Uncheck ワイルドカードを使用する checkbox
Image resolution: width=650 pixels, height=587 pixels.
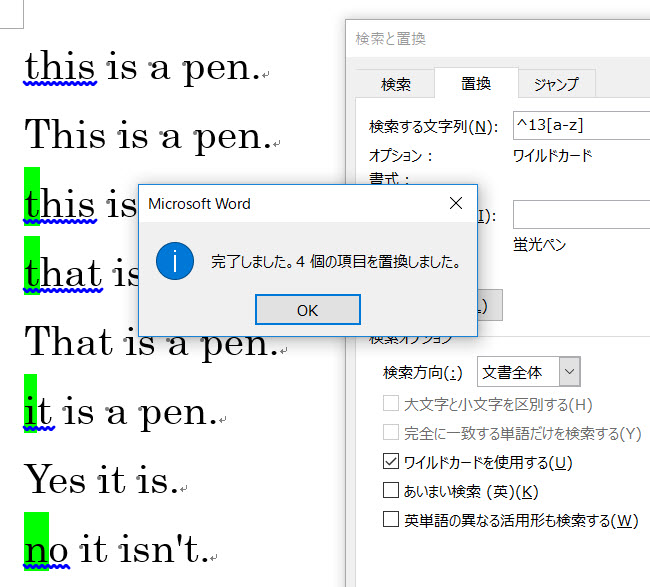(x=392, y=463)
